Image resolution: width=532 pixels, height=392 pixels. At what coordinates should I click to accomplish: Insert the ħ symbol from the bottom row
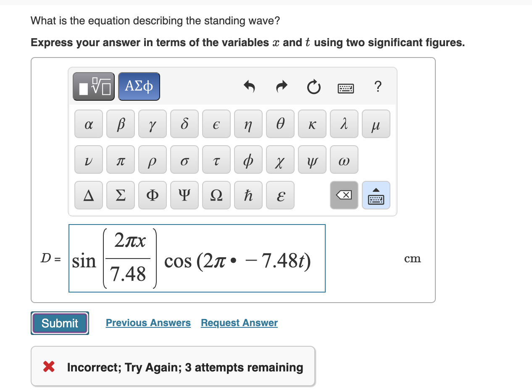pyautogui.click(x=248, y=195)
